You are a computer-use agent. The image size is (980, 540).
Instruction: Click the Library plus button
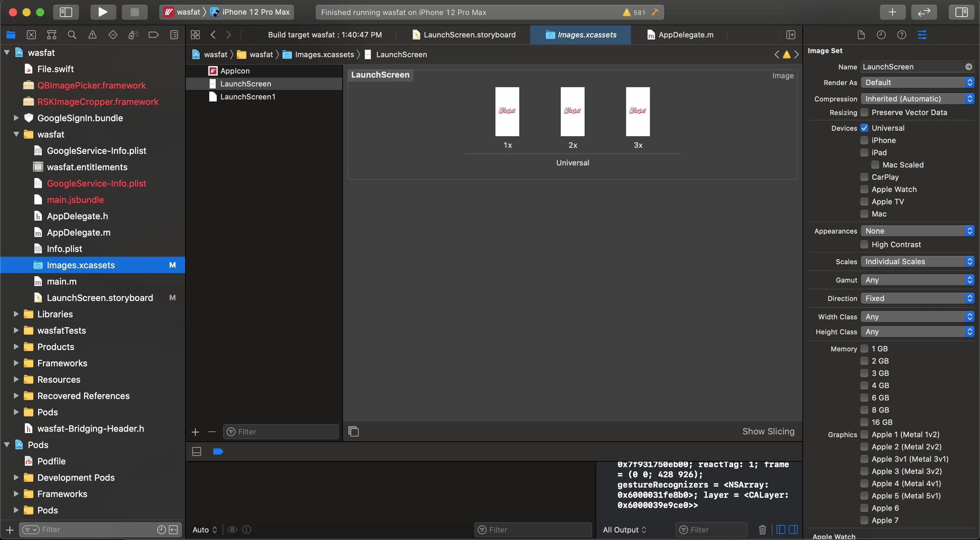(x=892, y=12)
